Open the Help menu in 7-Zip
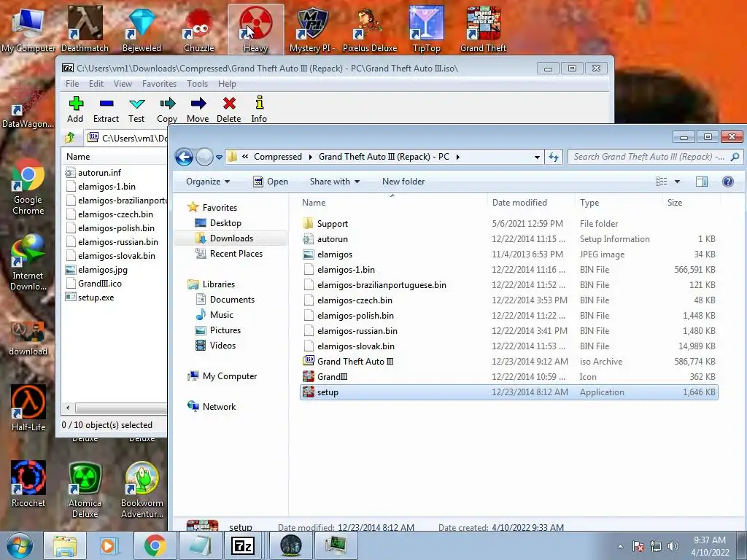The width and height of the screenshot is (747, 560). click(x=227, y=84)
